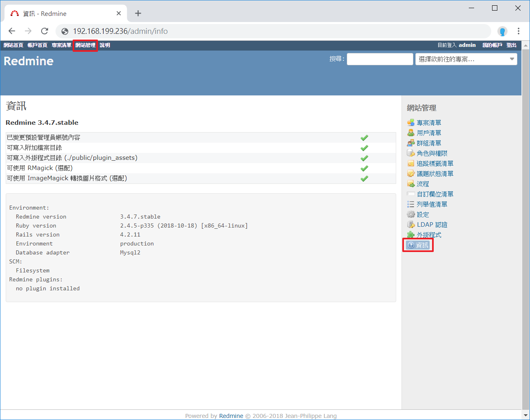530x420 pixels.
Task: Click the 已變更預設管理員帳號內容 row text
Action: [43, 137]
